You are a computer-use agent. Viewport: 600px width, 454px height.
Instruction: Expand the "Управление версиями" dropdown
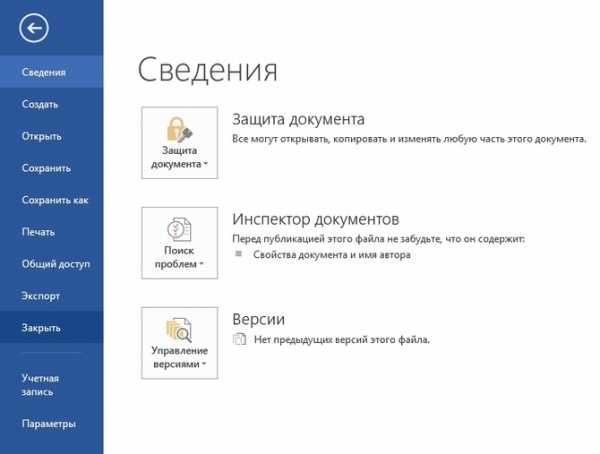(205, 365)
